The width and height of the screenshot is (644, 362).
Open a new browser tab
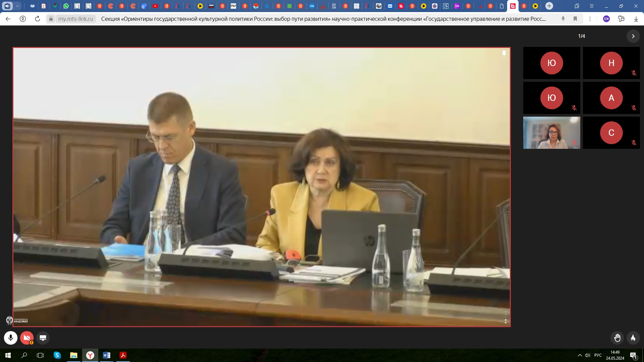(549, 6)
